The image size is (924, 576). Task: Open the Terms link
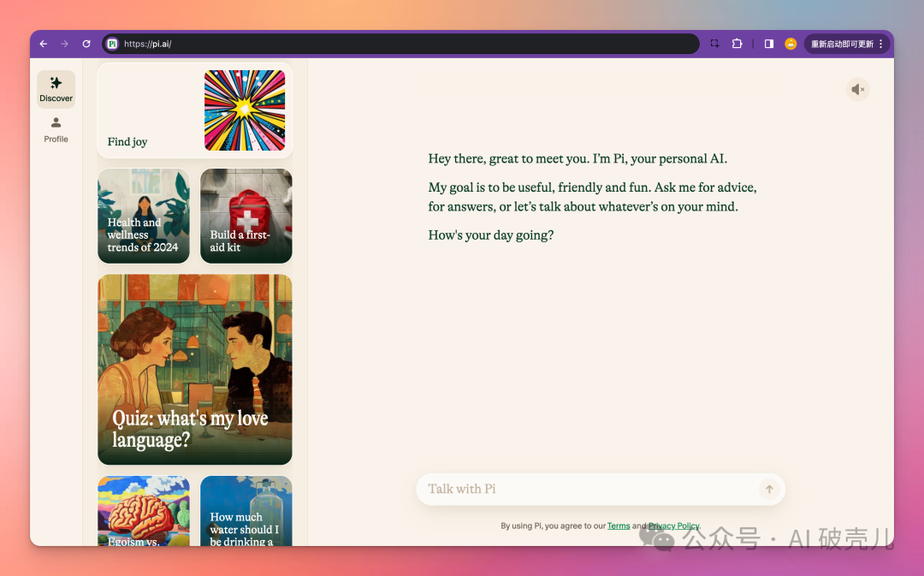(x=619, y=526)
